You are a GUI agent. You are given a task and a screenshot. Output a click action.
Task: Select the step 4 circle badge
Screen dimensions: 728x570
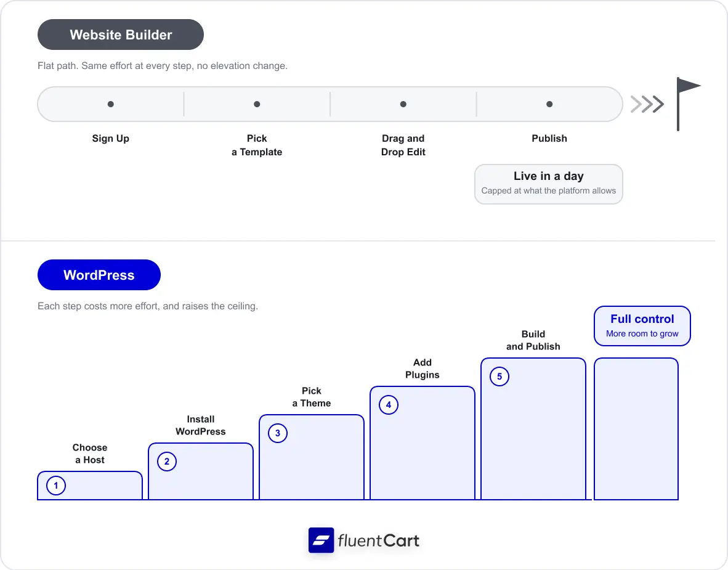[389, 405]
